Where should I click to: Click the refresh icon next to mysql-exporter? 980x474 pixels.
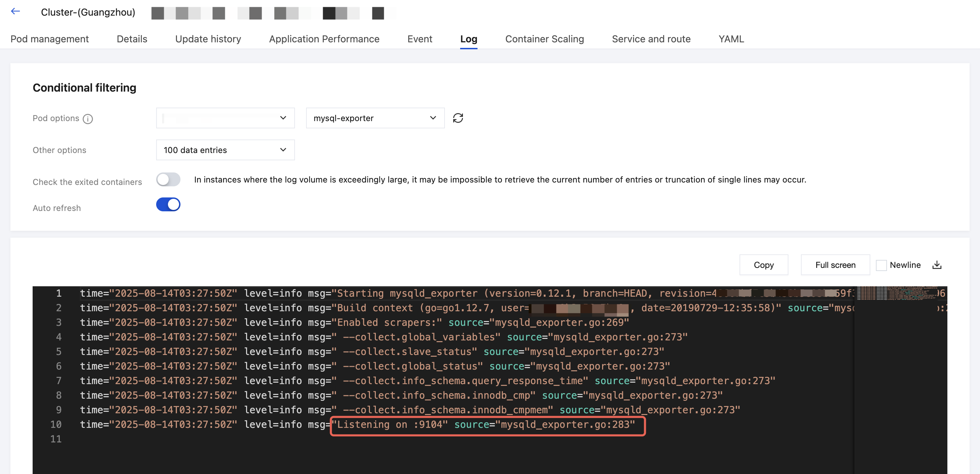458,118
